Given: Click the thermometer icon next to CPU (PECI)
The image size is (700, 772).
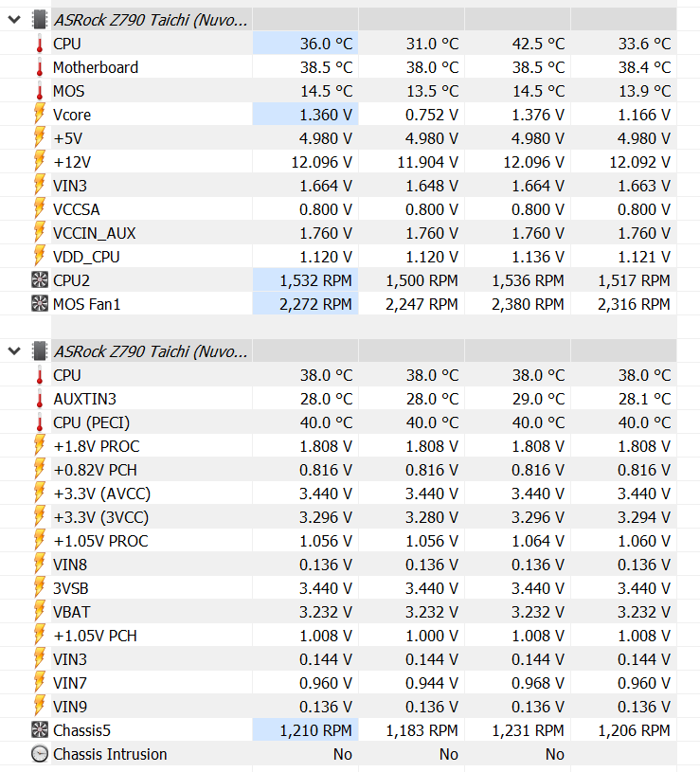Looking at the screenshot, I should 40,422.
